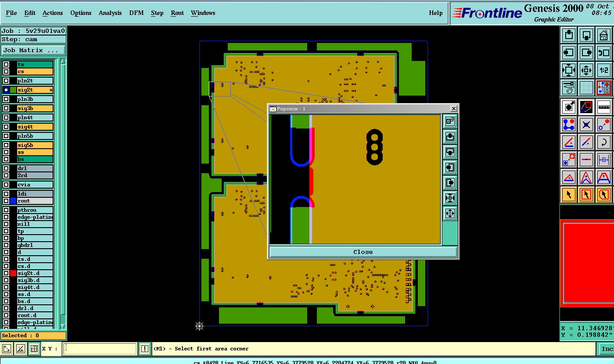The image size is (614, 364).
Task: Toggle the sig2t.d layer display checkbox
Action: pyautogui.click(x=6, y=273)
